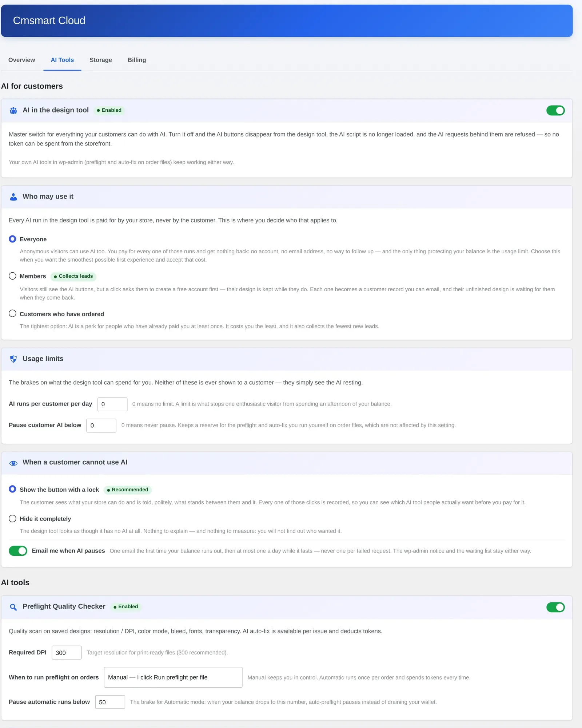
Task: Select the Everyone radio option
Action: click(x=12, y=239)
